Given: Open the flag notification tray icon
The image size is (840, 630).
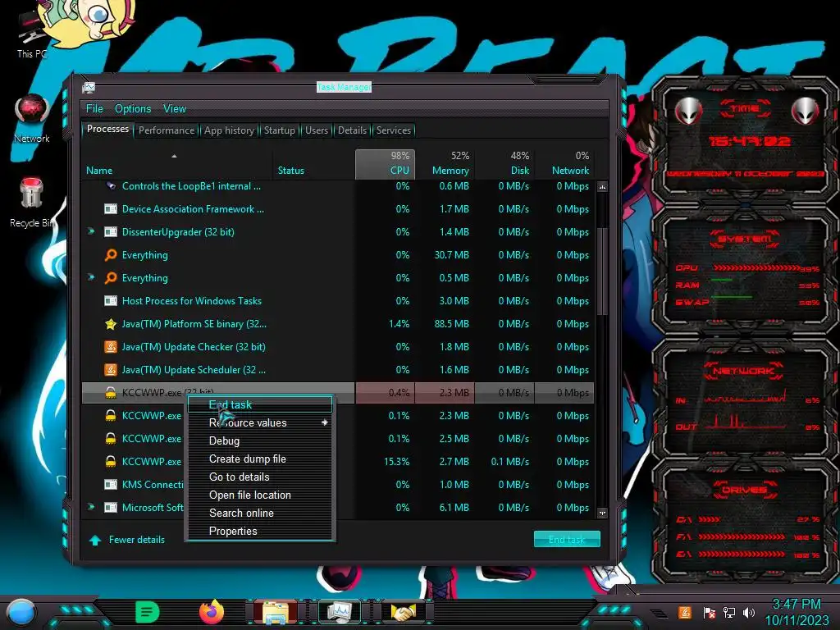Looking at the screenshot, I should point(709,612).
